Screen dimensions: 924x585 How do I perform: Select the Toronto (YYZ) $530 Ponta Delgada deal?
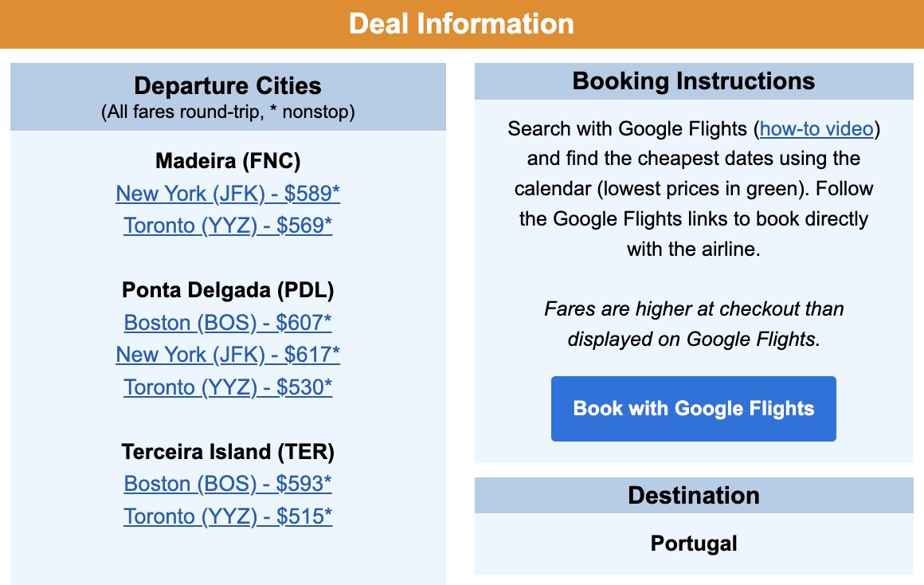(228, 387)
